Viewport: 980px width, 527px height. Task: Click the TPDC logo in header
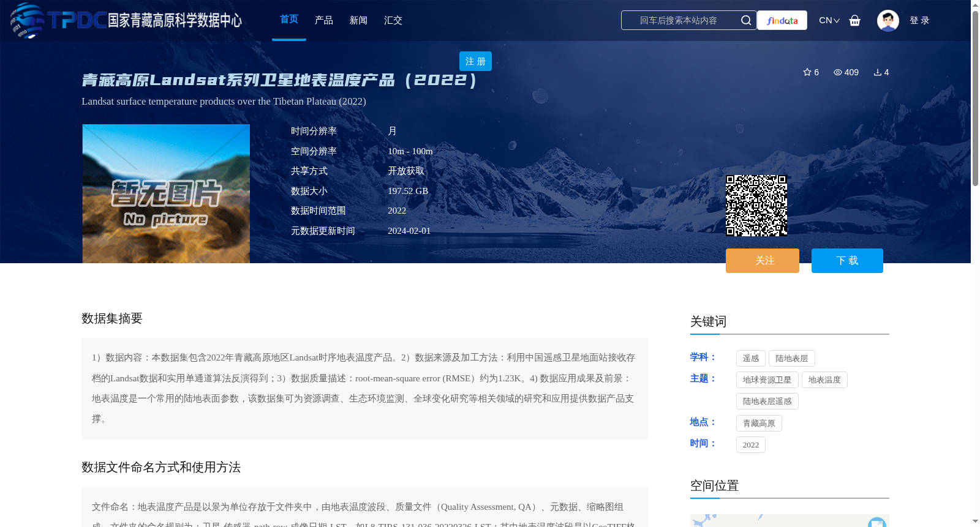126,20
